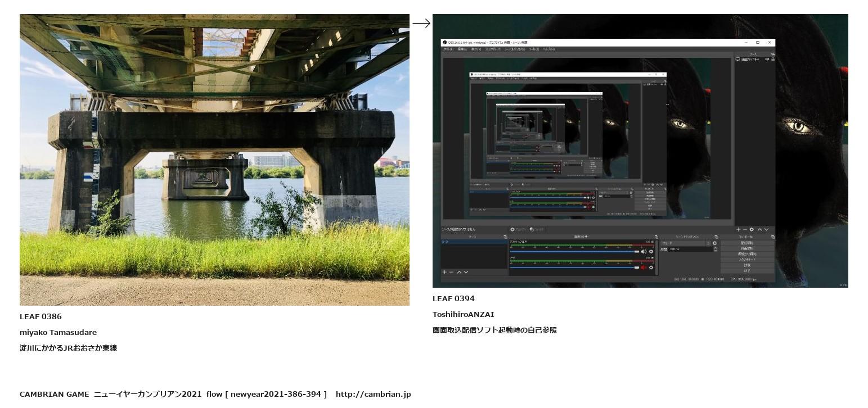The height and width of the screenshot is (408, 868).
Task: Unmute the mic with red speaker icon
Action: coord(644,268)
